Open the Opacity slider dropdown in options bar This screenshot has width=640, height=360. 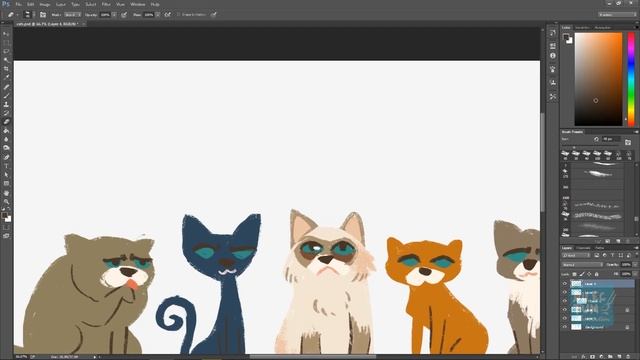[114, 15]
